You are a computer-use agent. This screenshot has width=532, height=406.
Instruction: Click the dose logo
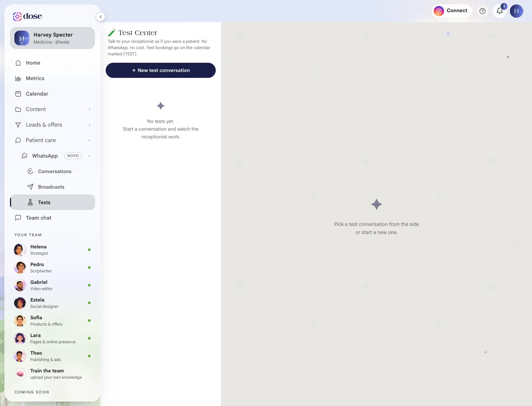click(x=27, y=16)
